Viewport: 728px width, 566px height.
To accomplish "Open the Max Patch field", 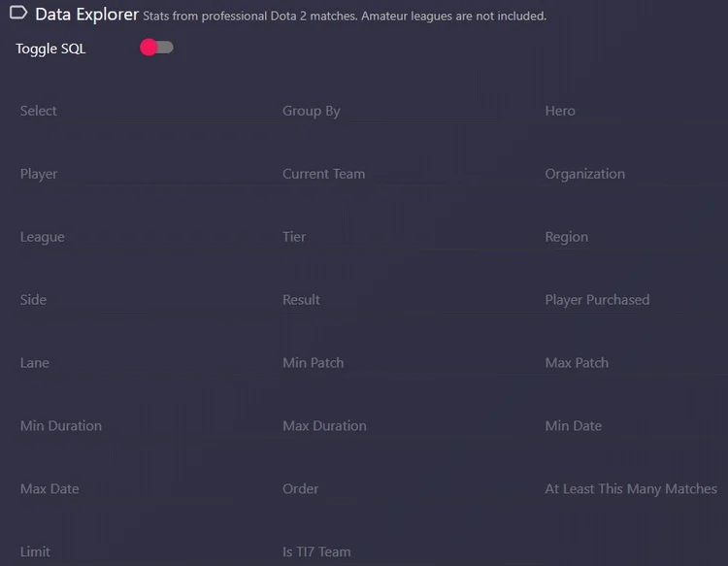I will click(635, 363).
